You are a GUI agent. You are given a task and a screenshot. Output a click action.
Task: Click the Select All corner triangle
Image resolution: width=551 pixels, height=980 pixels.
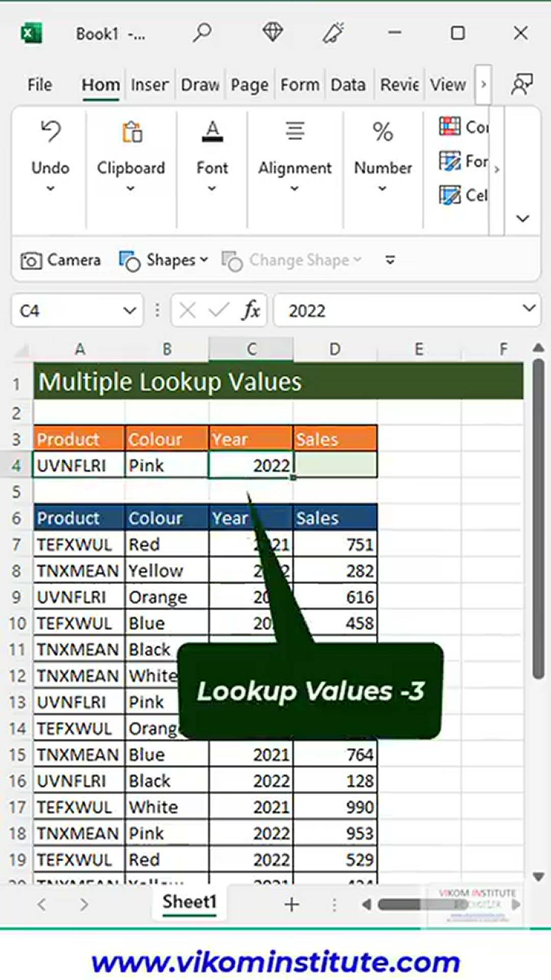tap(21, 350)
